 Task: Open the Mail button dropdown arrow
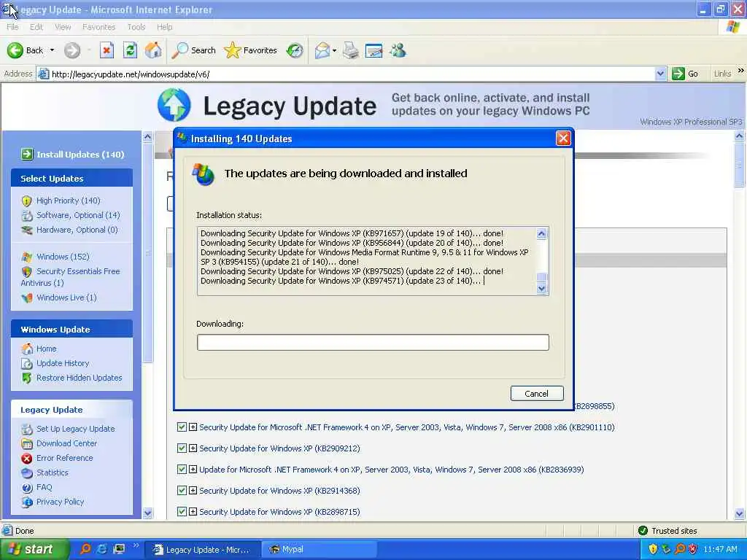[x=334, y=50]
